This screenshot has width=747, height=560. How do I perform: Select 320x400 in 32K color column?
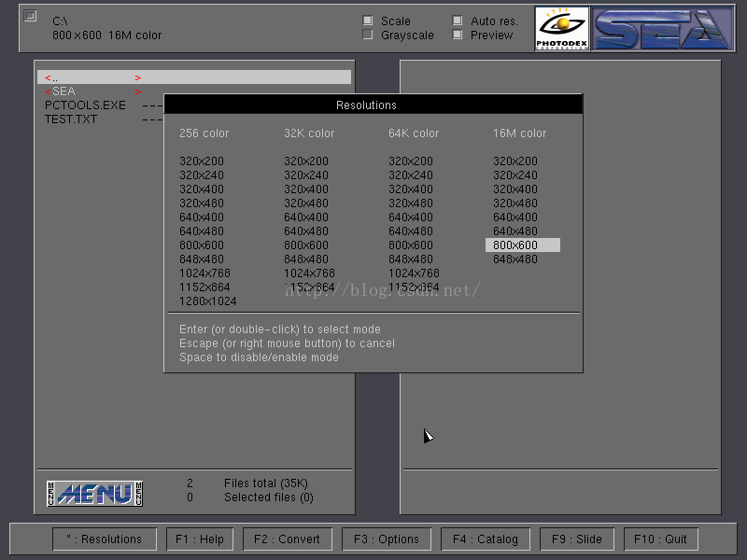306,189
